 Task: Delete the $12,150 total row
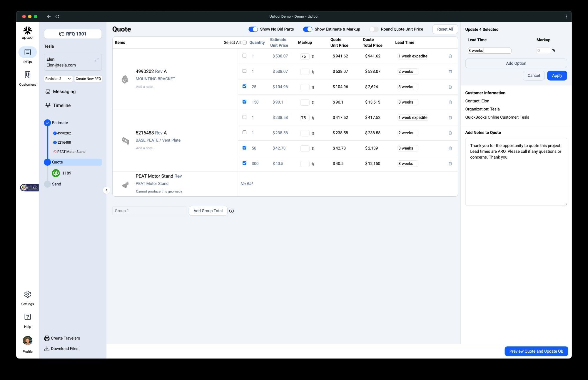coord(450,164)
